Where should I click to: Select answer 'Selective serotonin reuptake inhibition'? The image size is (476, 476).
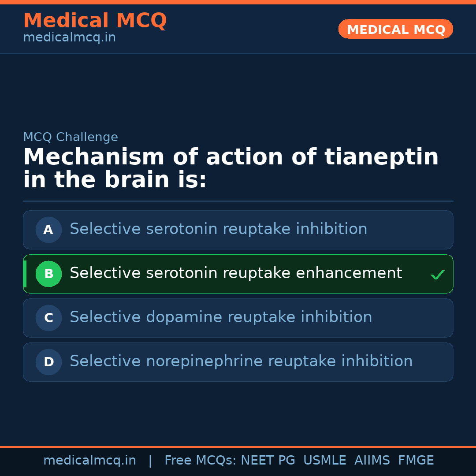coord(218,229)
